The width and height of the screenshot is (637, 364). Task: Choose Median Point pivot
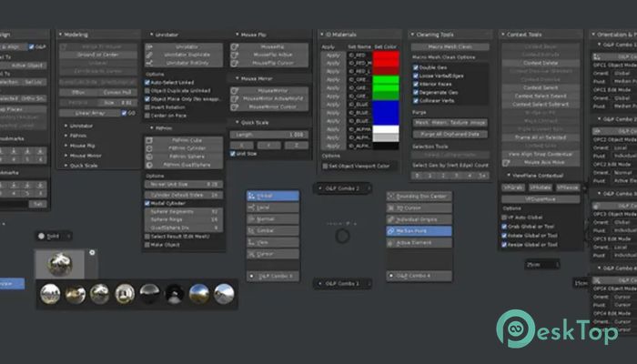coord(419,231)
